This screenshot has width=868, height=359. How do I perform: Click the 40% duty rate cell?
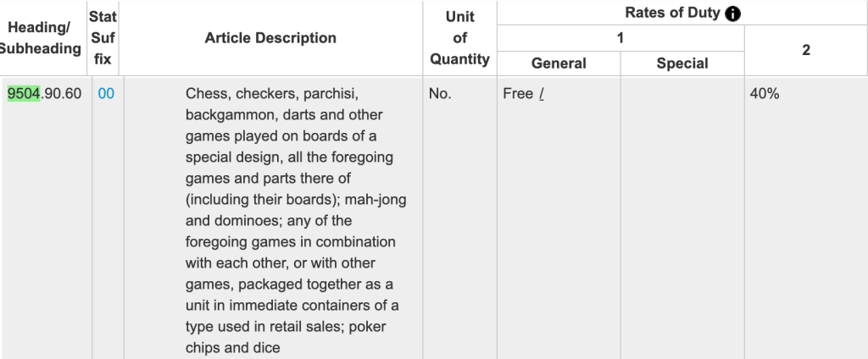[765, 94]
